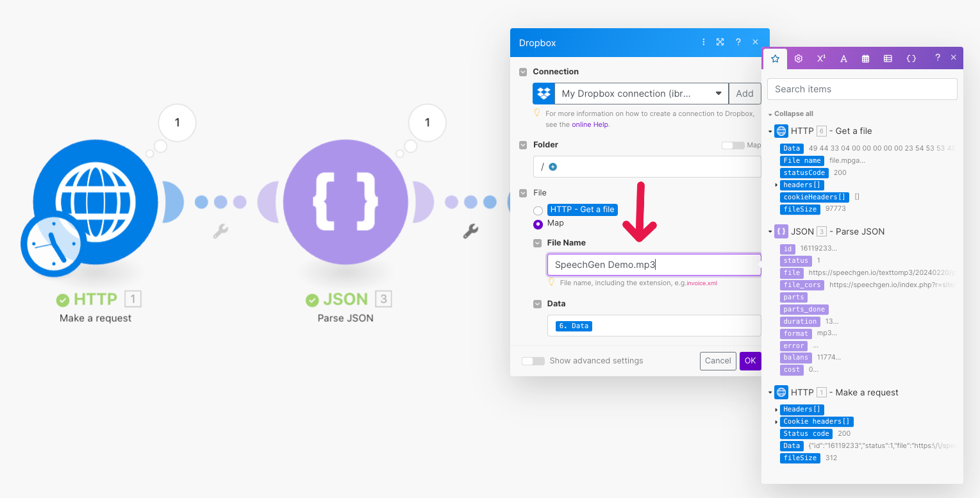Open the Dropbox dialog three-dot menu
This screenshot has width=980, height=498.
704,42
